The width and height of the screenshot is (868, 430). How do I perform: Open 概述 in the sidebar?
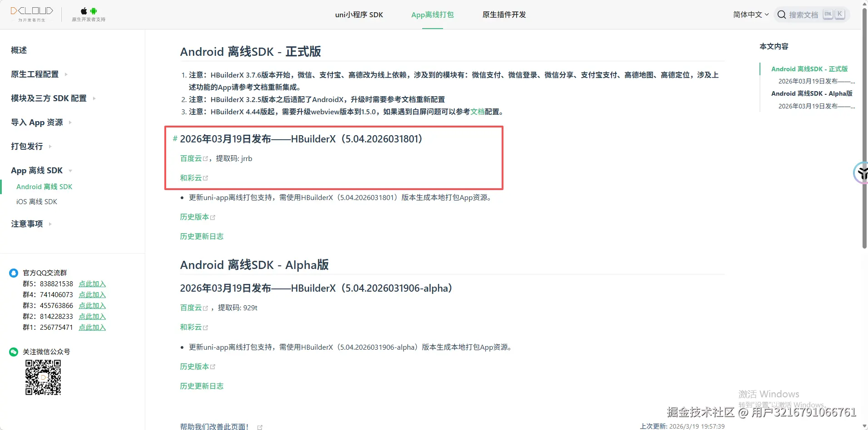(x=19, y=50)
